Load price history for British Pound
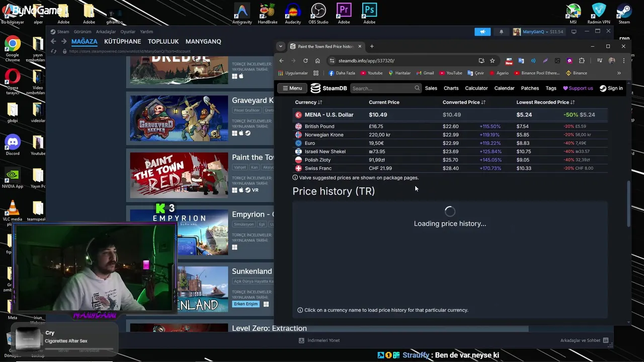Viewport: 644px width, 362px height. (319, 126)
